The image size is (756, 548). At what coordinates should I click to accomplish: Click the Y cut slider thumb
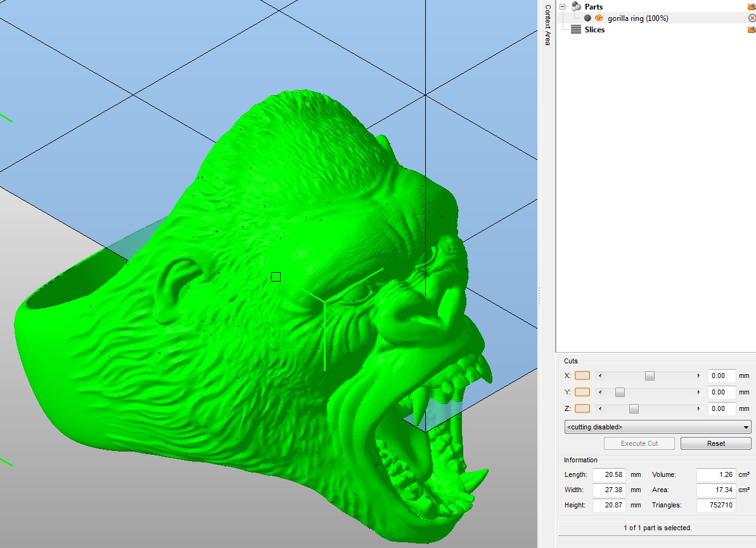click(x=620, y=392)
